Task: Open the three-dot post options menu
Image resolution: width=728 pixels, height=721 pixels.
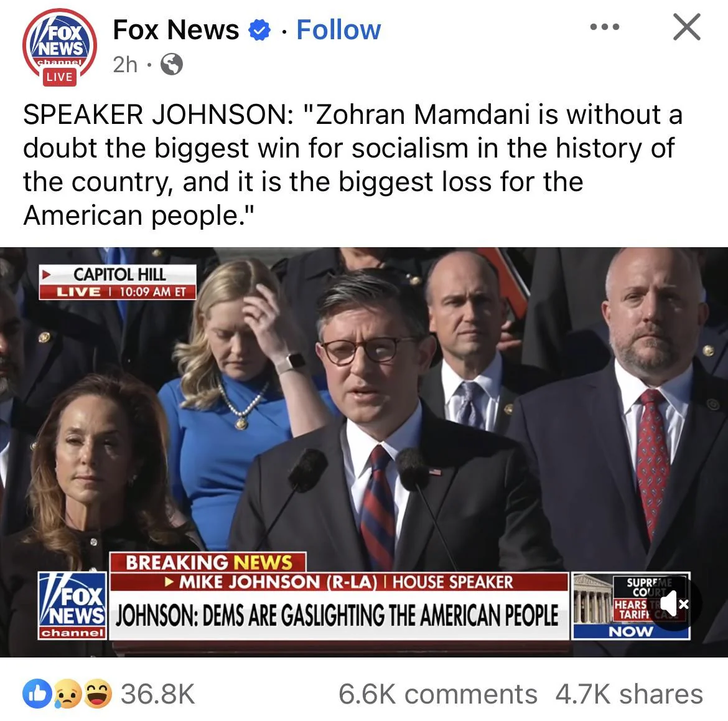Action: pyautogui.click(x=605, y=27)
